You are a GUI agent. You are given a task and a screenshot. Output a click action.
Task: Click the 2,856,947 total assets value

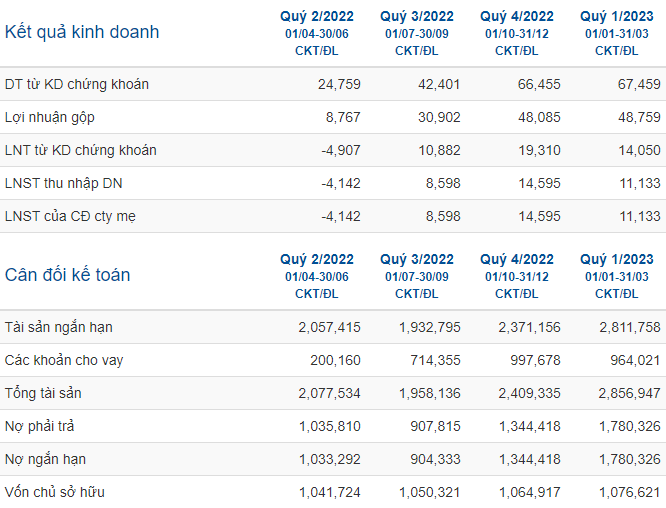pyautogui.click(x=629, y=393)
